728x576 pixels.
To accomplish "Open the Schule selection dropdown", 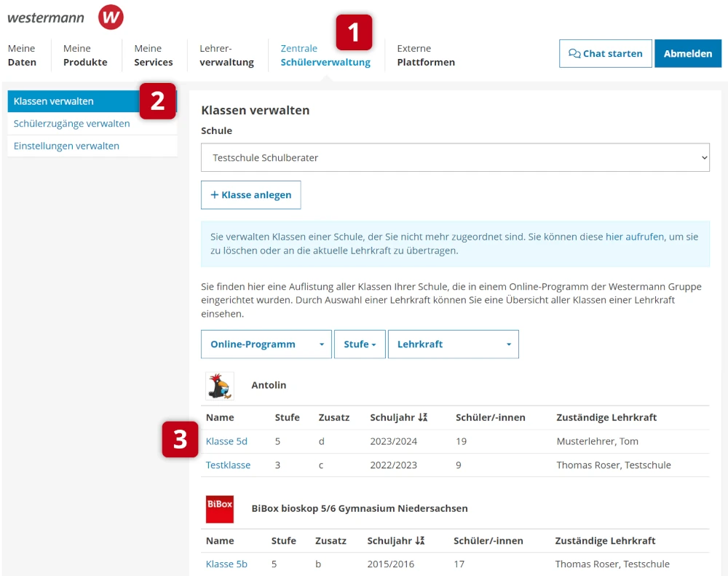I will [x=455, y=157].
